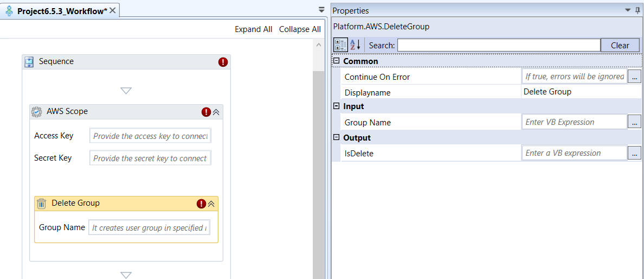Click the Delete Group error icon
644x279 pixels.
[201, 204]
